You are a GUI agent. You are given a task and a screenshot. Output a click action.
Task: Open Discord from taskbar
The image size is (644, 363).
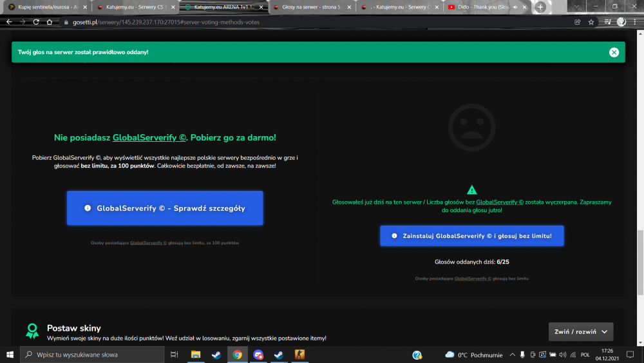coord(258,355)
